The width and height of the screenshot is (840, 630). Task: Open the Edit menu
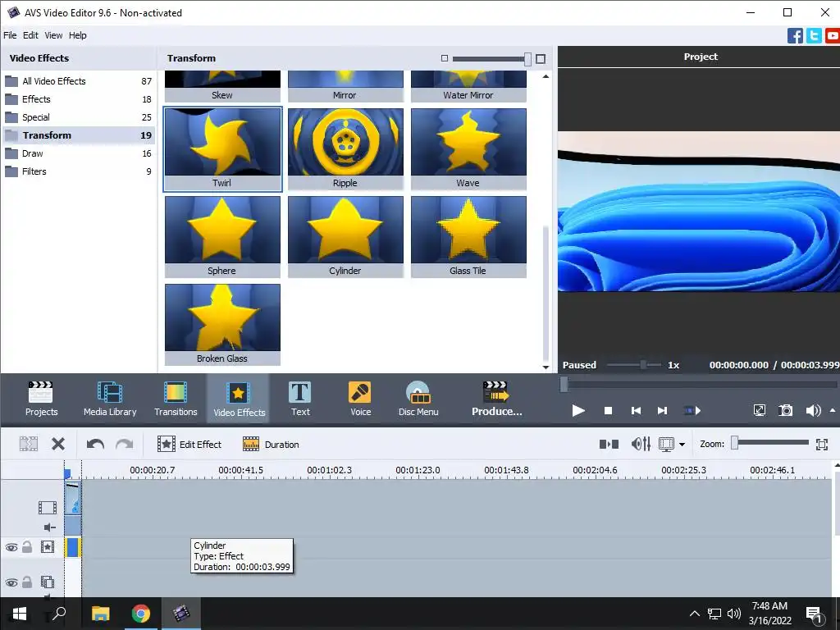click(30, 35)
